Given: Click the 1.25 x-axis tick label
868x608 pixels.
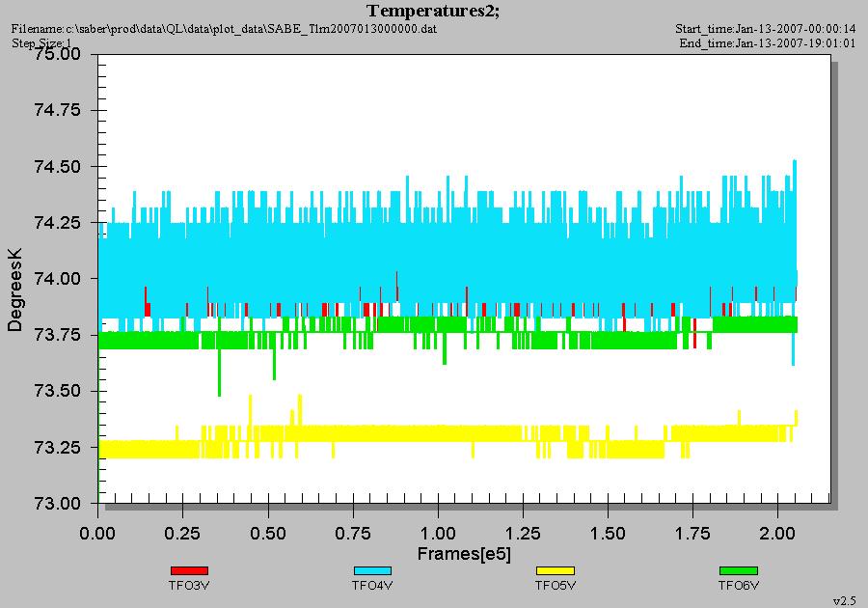Looking at the screenshot, I should 523,534.
